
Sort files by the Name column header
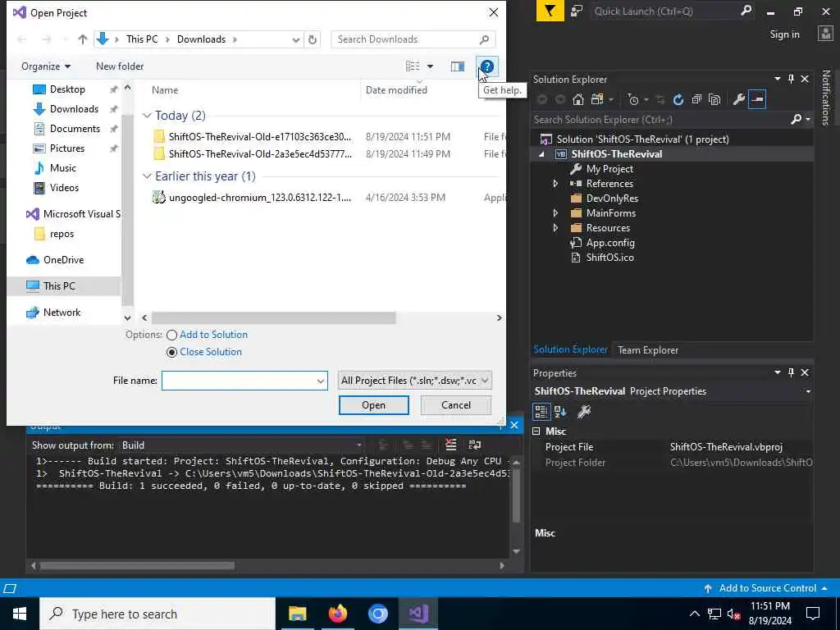click(164, 90)
